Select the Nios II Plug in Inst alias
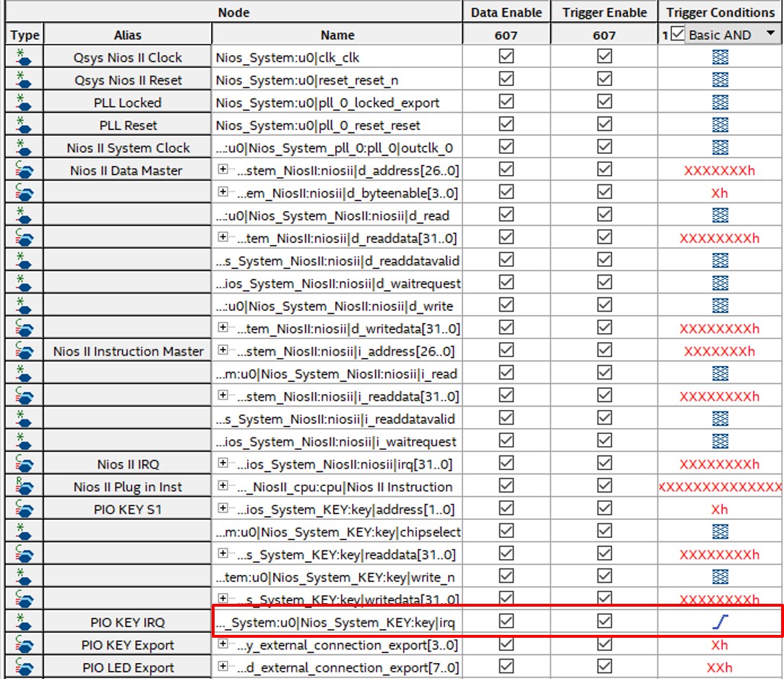Screen dimensions: 784x679 pos(127,487)
